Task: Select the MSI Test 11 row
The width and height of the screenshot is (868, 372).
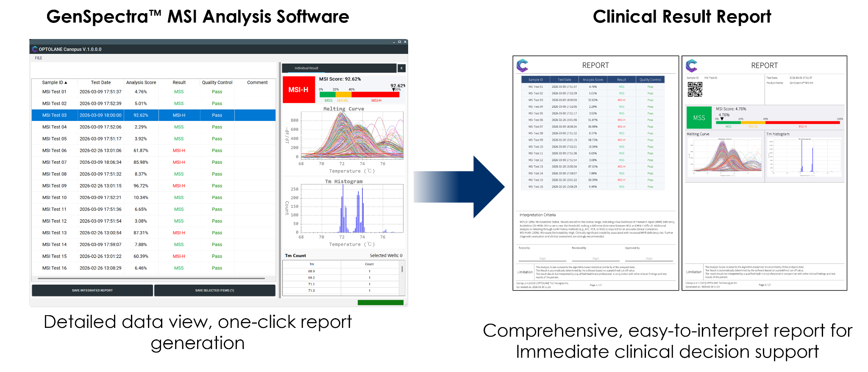Action: click(154, 209)
